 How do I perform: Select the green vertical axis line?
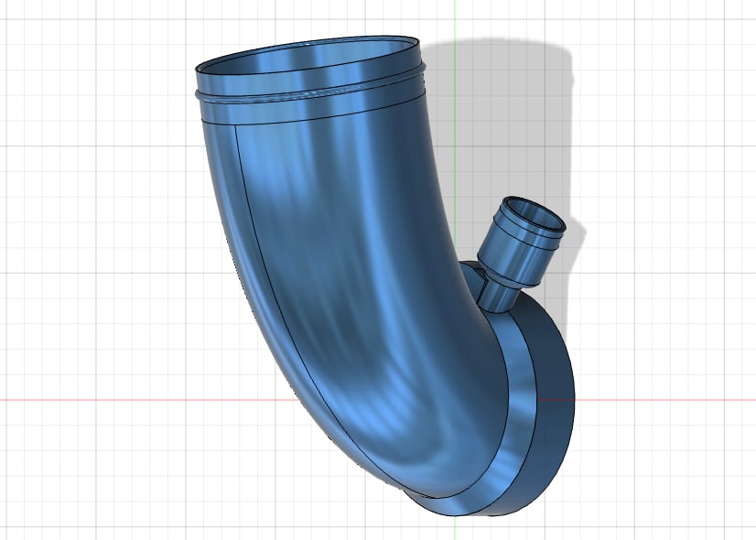tap(455, 18)
